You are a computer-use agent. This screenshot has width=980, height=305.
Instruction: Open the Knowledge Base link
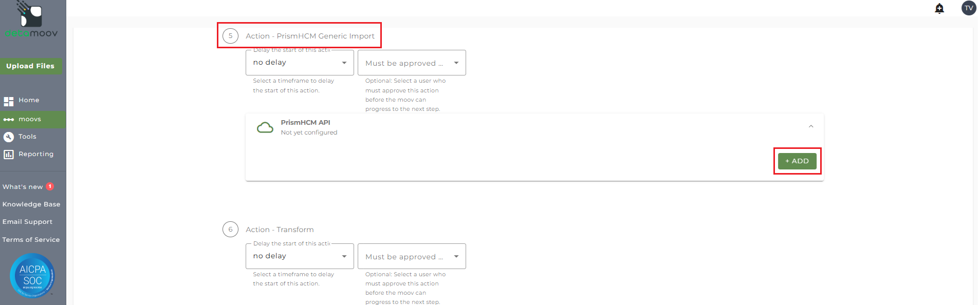click(31, 204)
